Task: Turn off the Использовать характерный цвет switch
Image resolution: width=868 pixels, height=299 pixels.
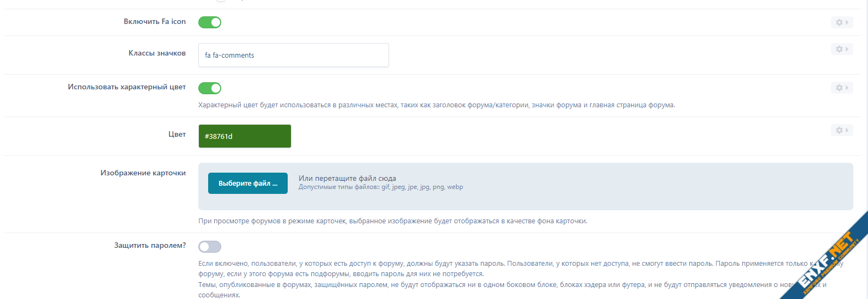Action: pyautogui.click(x=210, y=88)
